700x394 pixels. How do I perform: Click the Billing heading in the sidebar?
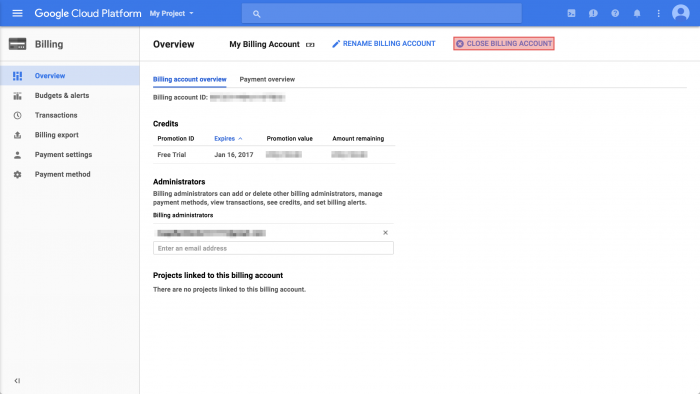click(49, 44)
